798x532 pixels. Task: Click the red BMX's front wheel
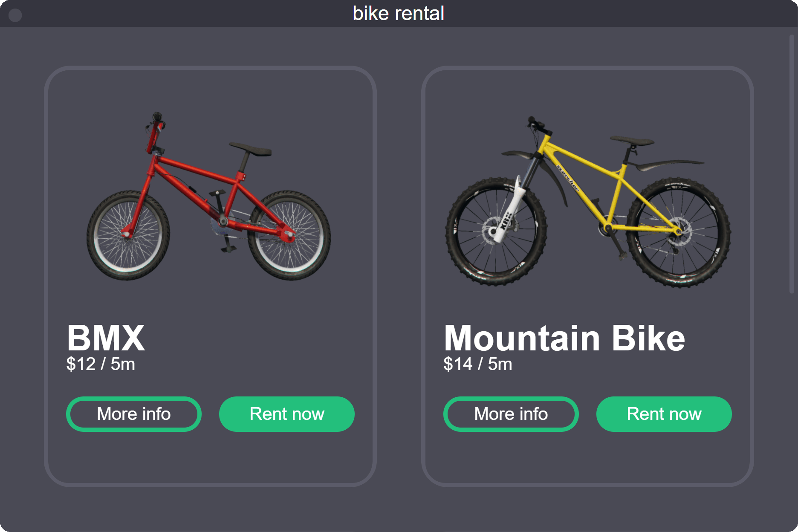[128, 235]
